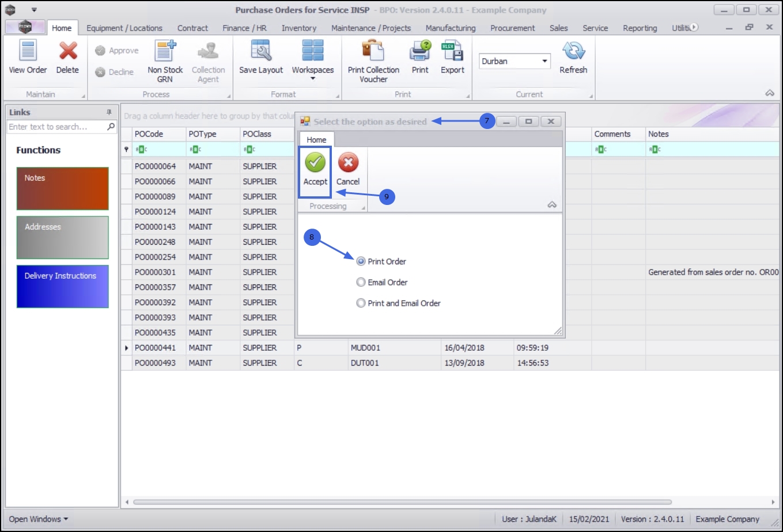Viewport: 783px width, 532px height.
Task: Accept the selected print option
Action: [315, 169]
